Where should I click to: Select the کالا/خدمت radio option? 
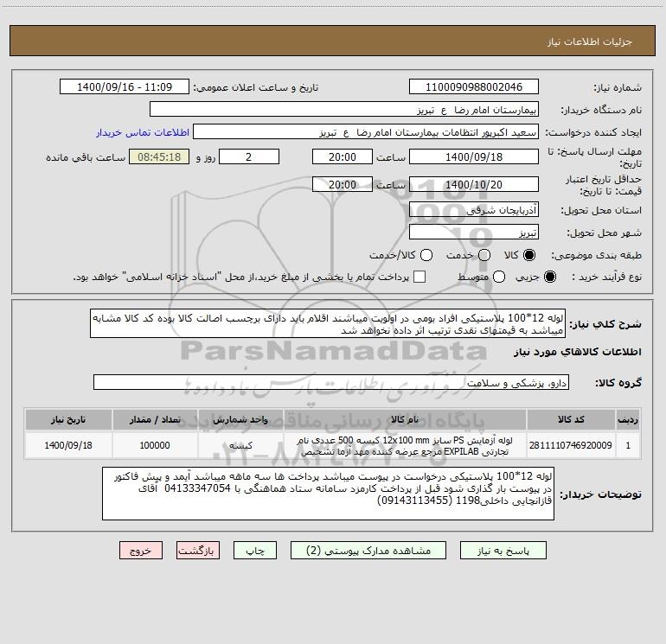[x=426, y=255]
